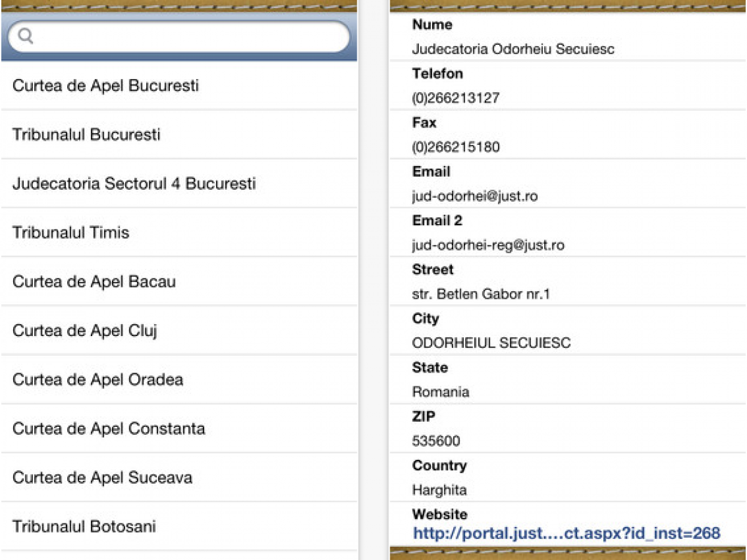Open Tribunalul Botosani entry

179,526
